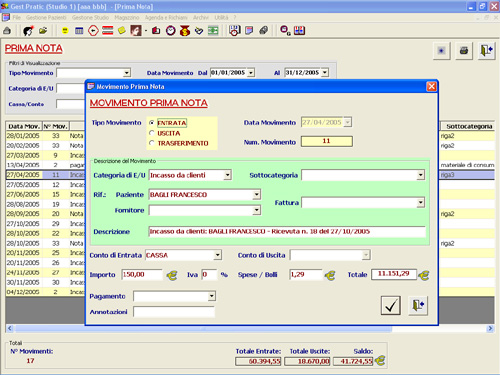Open the Magazzino menu
500x375 pixels.
pos(127,17)
